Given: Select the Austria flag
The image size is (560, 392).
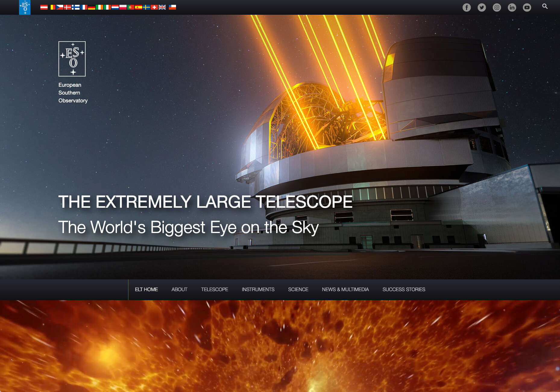Looking at the screenshot, I should pyautogui.click(x=44, y=7).
